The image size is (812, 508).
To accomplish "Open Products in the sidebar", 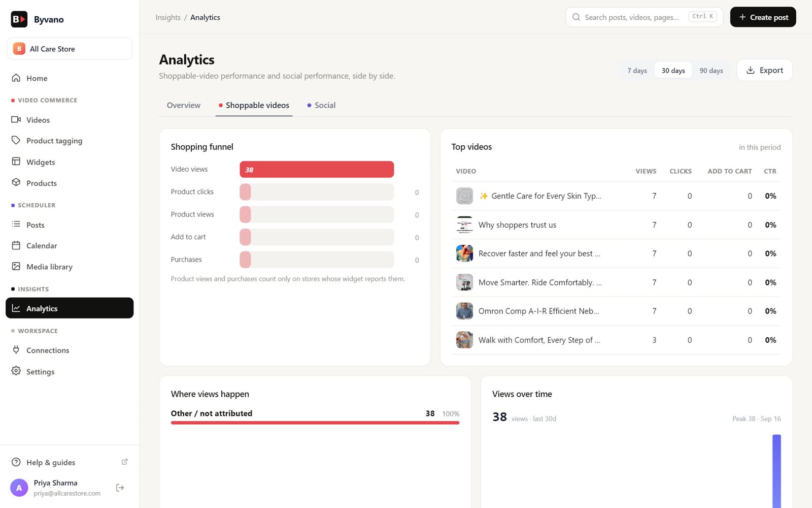I will (70, 183).
